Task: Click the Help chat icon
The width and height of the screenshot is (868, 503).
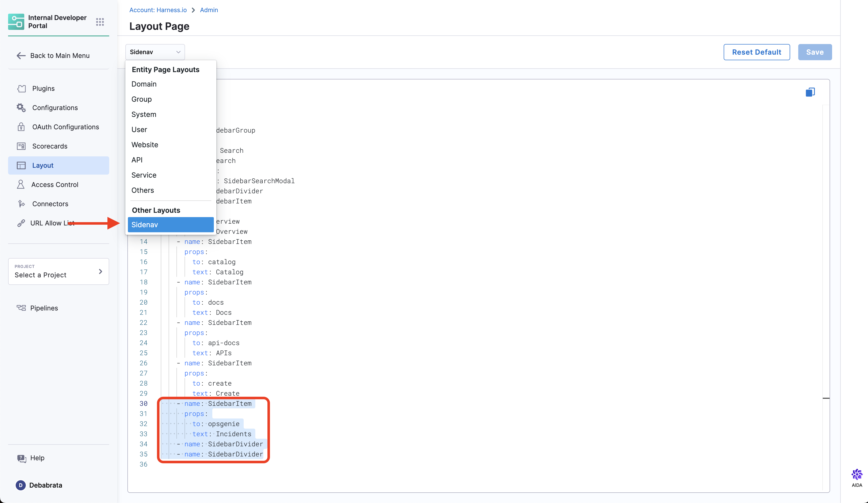Action: click(x=21, y=458)
